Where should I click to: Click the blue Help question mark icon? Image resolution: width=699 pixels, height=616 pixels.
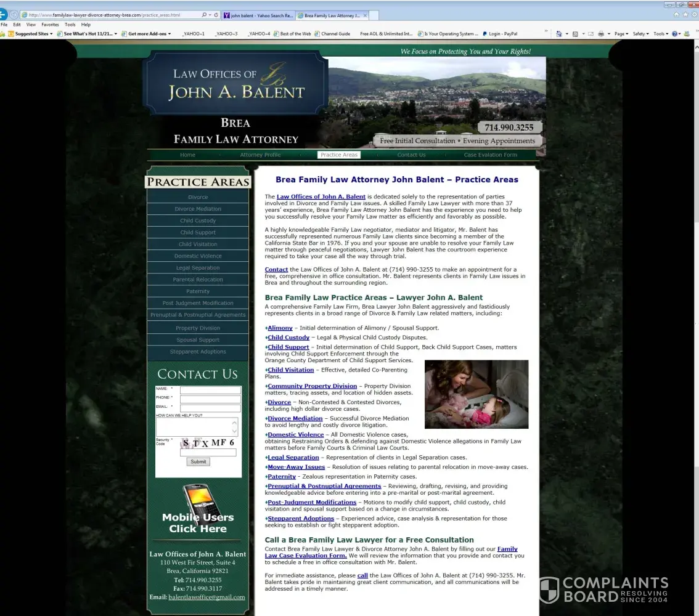click(674, 34)
